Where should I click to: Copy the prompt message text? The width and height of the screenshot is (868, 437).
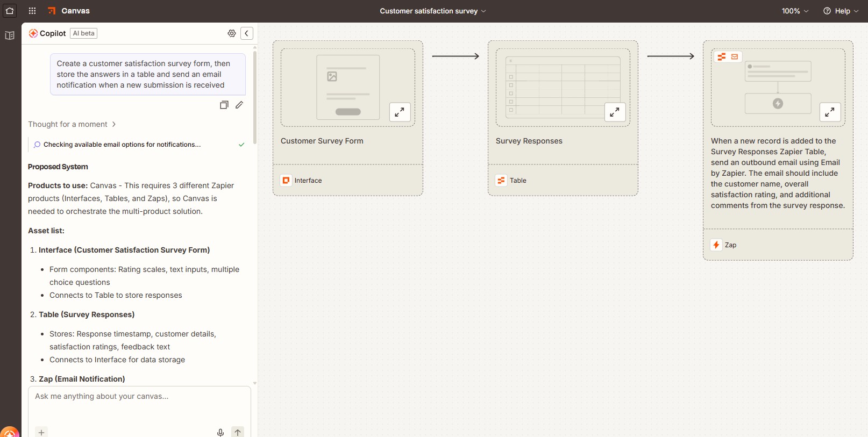coord(224,105)
